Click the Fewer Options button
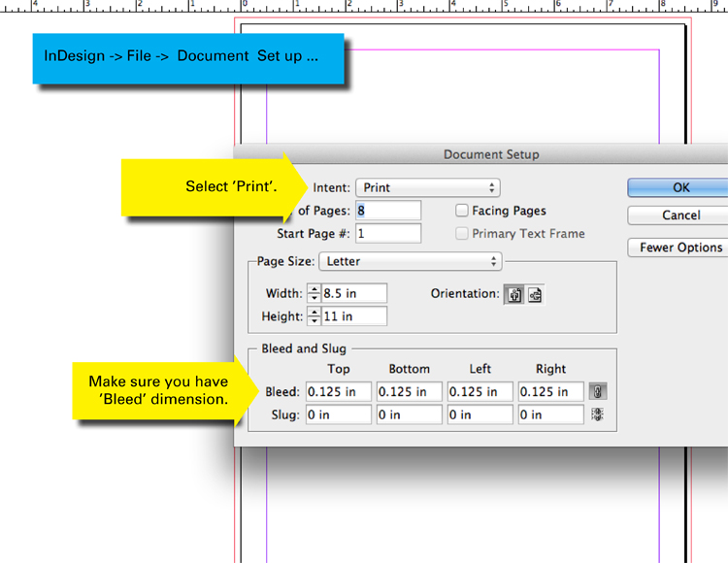 [678, 248]
